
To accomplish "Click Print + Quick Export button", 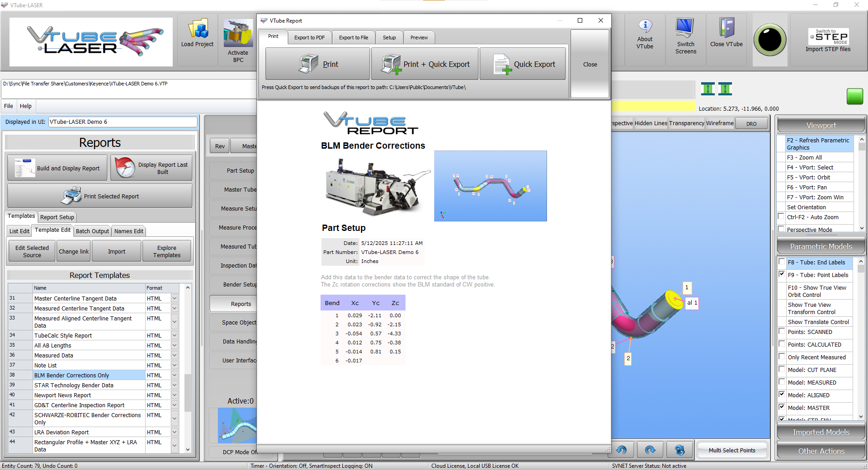I will click(x=425, y=64).
